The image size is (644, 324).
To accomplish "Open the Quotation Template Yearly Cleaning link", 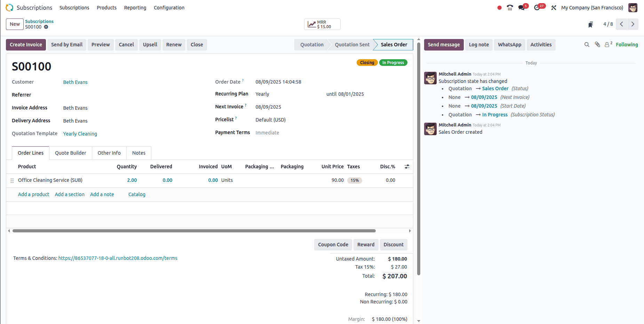I will click(x=80, y=134).
